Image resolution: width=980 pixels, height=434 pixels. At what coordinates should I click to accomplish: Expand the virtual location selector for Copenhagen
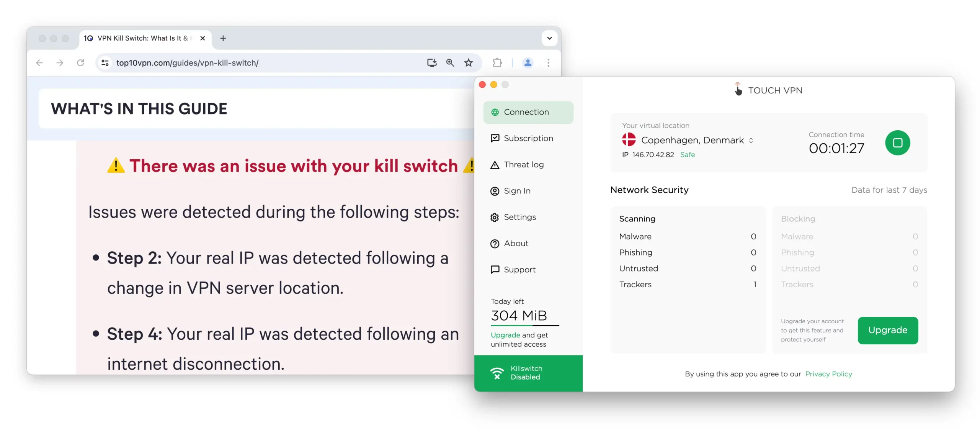point(751,140)
